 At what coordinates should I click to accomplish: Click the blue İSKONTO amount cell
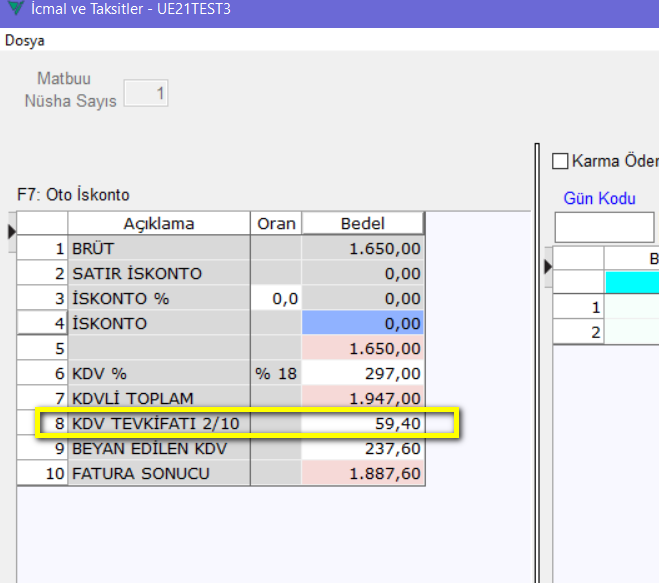[x=362, y=323]
